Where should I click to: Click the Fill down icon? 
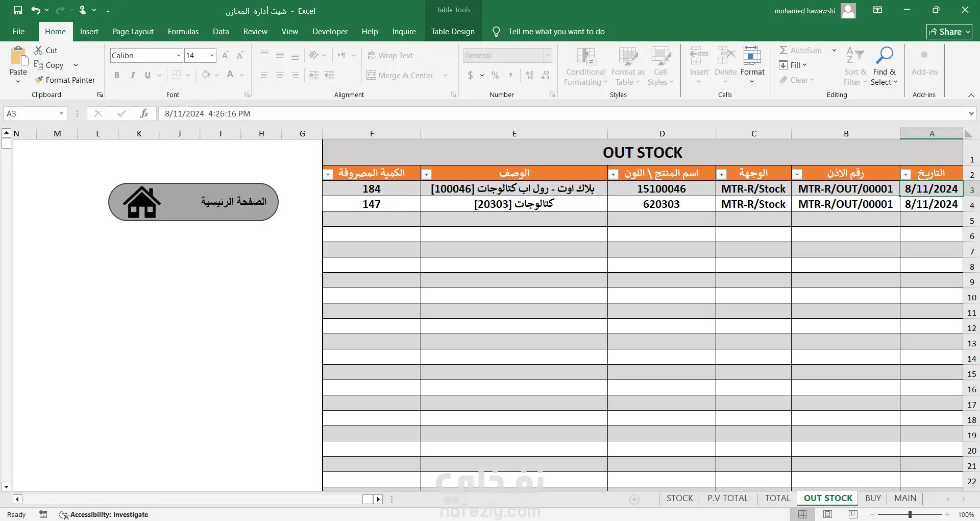tap(783, 65)
